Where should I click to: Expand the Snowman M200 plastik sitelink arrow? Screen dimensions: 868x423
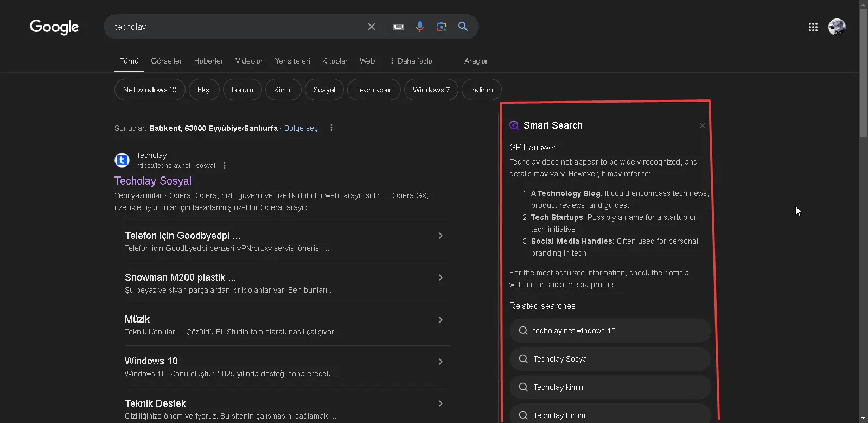pos(441,277)
